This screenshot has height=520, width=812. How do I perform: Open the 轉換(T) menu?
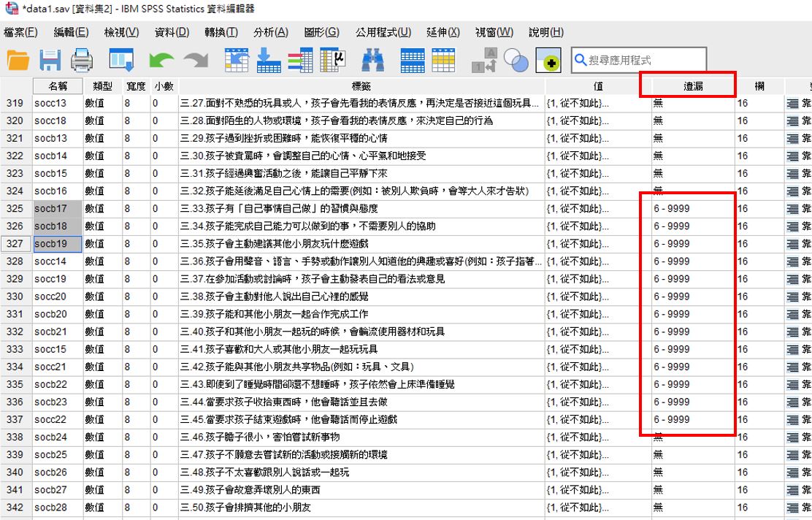221,32
